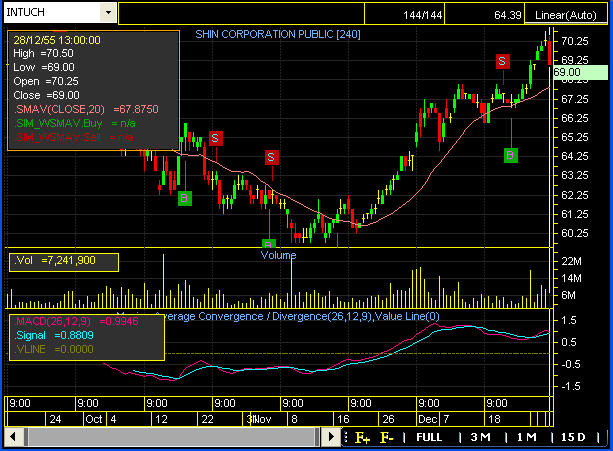Click the Linear(Auto) scale button

(566, 15)
